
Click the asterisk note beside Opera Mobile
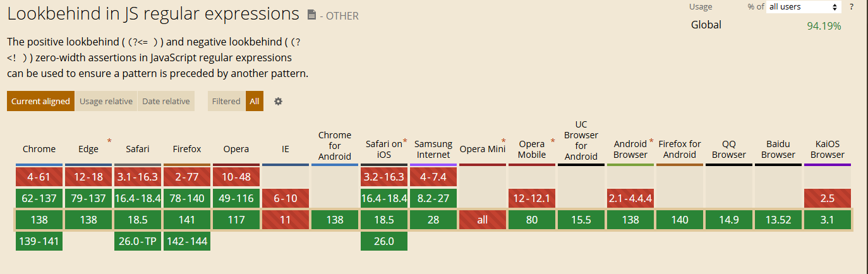(x=553, y=140)
